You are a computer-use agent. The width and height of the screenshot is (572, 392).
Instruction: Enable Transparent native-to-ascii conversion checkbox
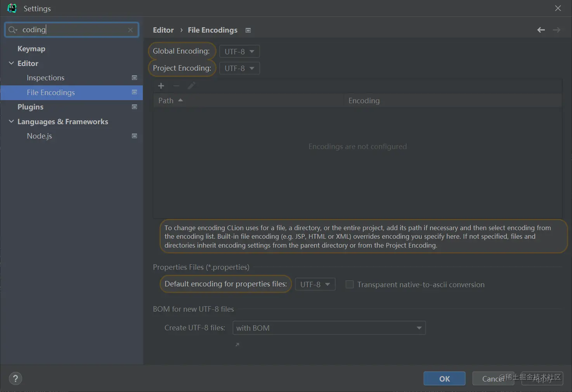click(x=350, y=284)
